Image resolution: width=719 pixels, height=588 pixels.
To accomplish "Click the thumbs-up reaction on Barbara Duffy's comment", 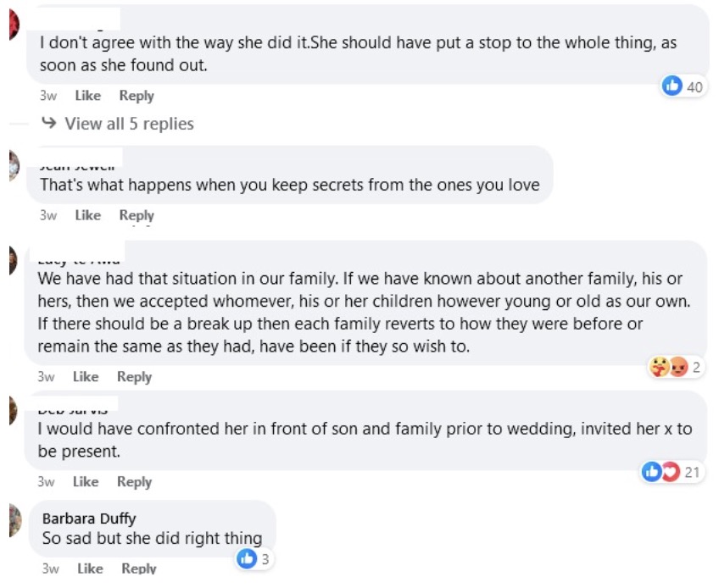I will 254,558.
